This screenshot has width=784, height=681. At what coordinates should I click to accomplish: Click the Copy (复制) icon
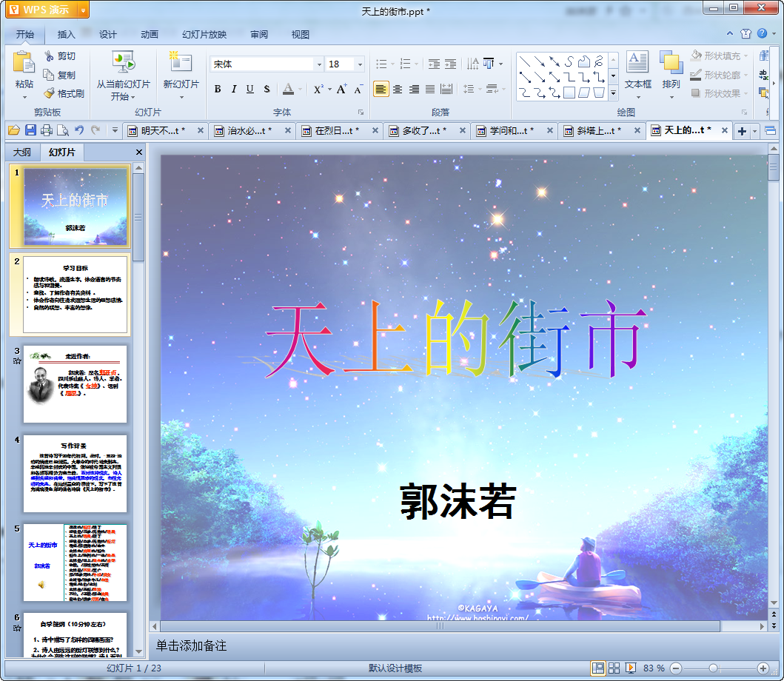coord(49,75)
